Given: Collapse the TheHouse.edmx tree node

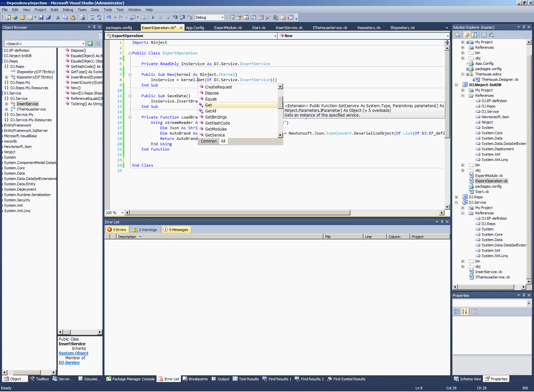Looking at the screenshot, I should [x=463, y=74].
